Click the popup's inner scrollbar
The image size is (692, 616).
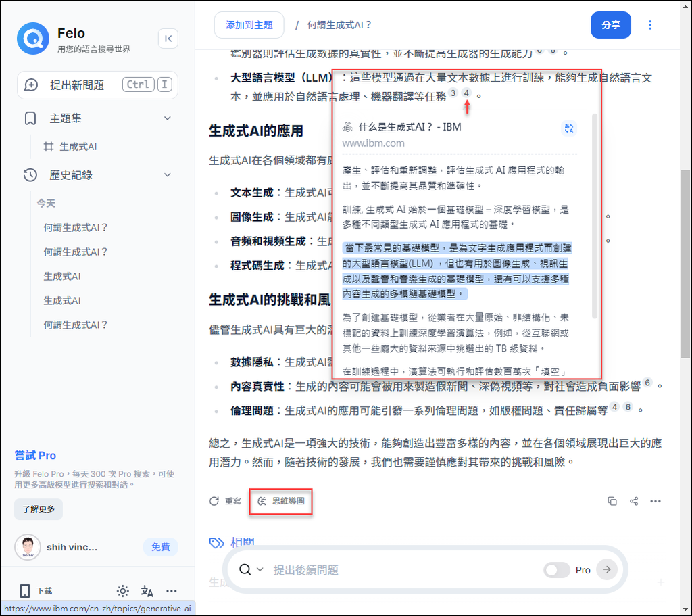point(595,216)
